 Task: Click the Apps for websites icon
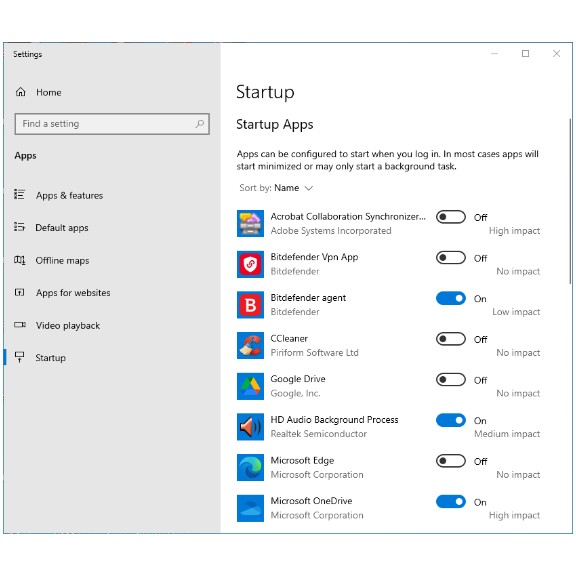19,292
